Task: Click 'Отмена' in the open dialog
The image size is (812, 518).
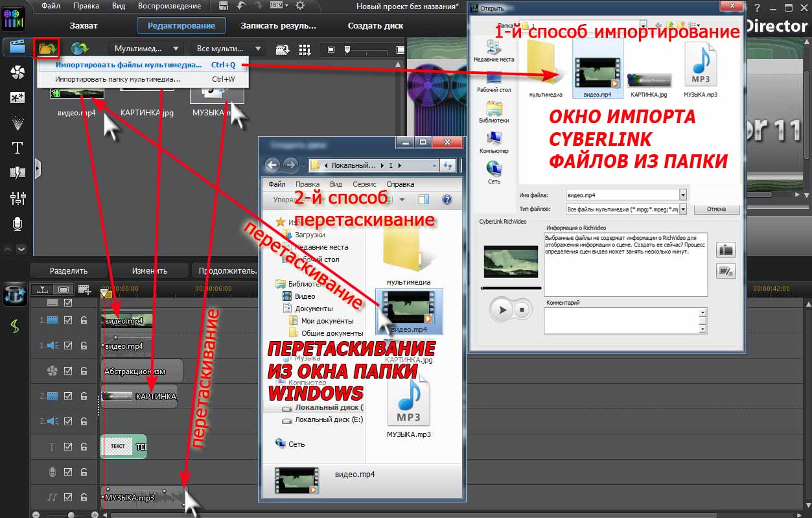Action: [x=716, y=209]
